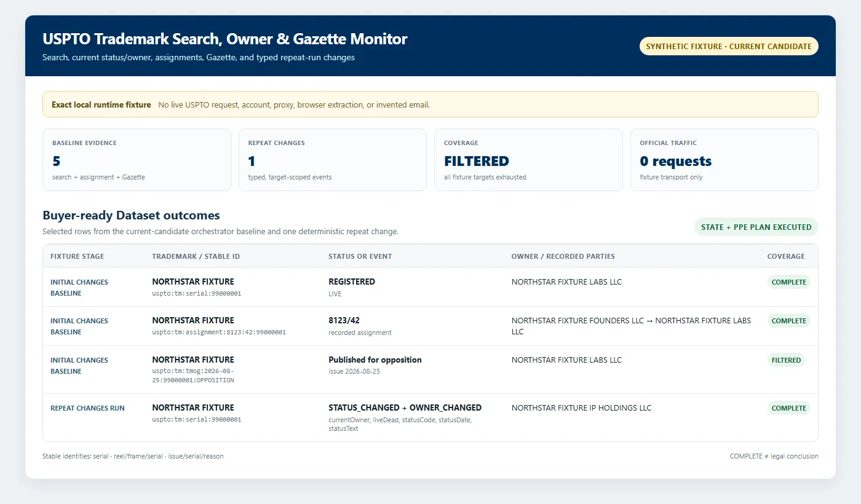
Task: Click the header subtitle about Gazette and repeat-run changes
Action: click(199, 58)
